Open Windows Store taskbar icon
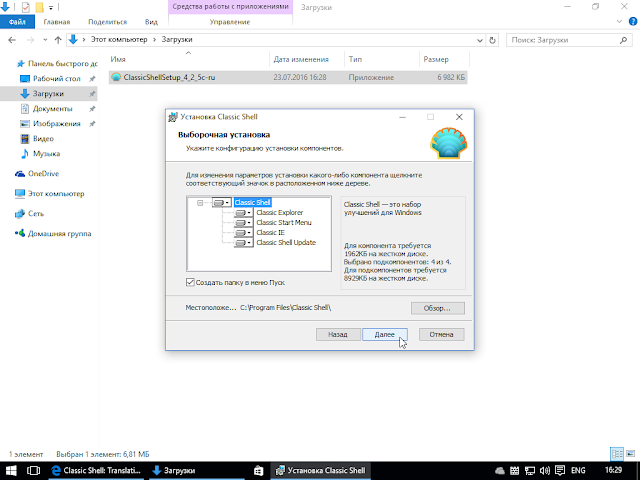 click(259, 471)
